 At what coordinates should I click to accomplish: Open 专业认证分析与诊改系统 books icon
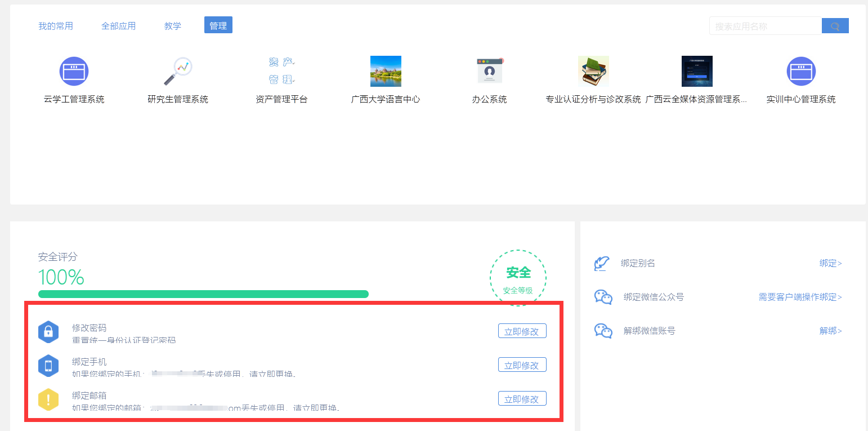pyautogui.click(x=593, y=72)
